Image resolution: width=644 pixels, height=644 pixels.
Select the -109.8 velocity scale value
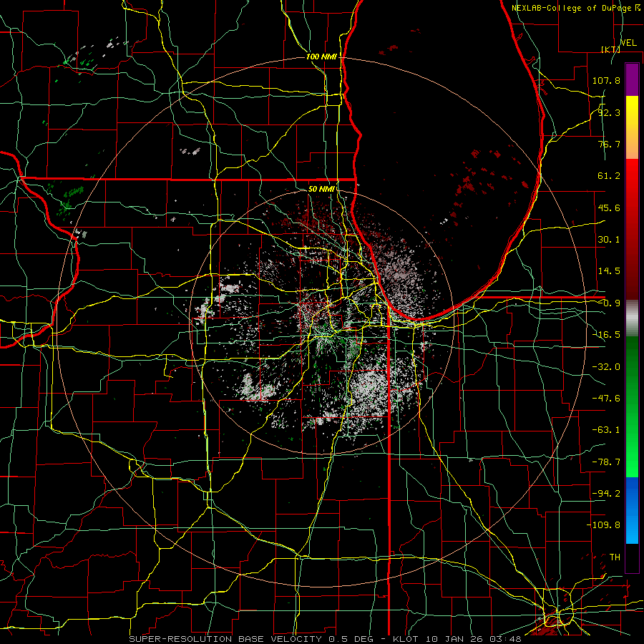point(603,525)
